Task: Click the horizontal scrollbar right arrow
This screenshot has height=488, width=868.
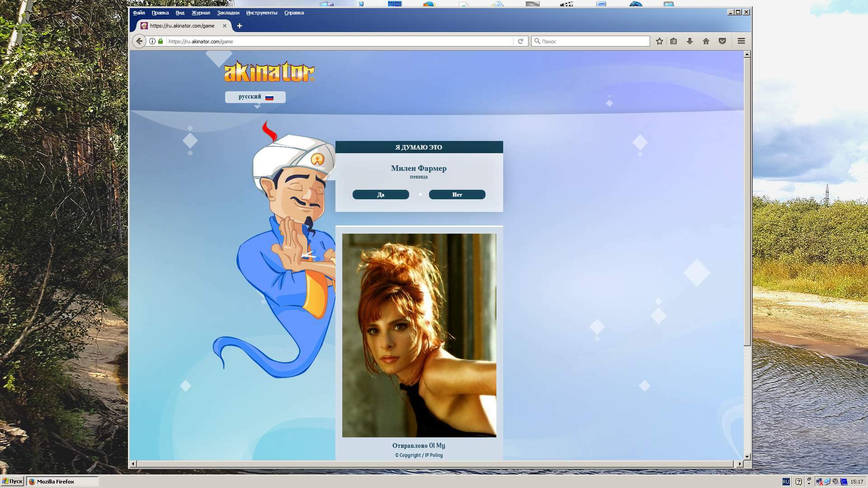Action: [x=740, y=464]
